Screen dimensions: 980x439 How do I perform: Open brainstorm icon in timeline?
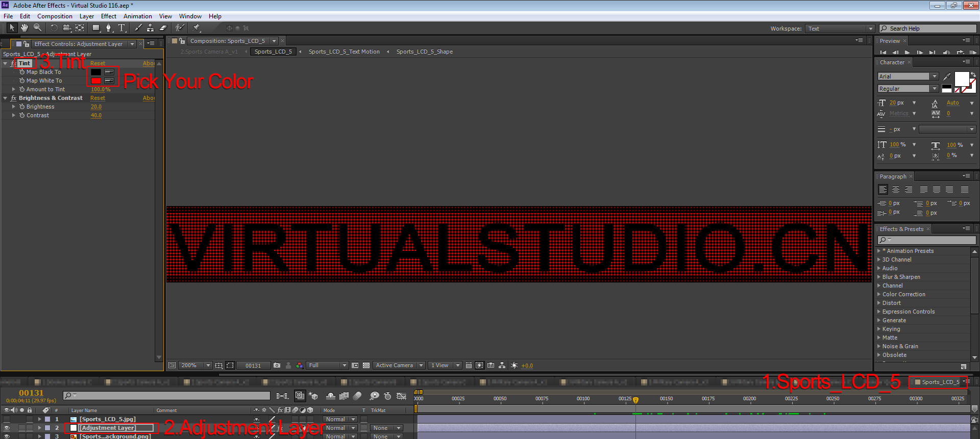point(374,396)
